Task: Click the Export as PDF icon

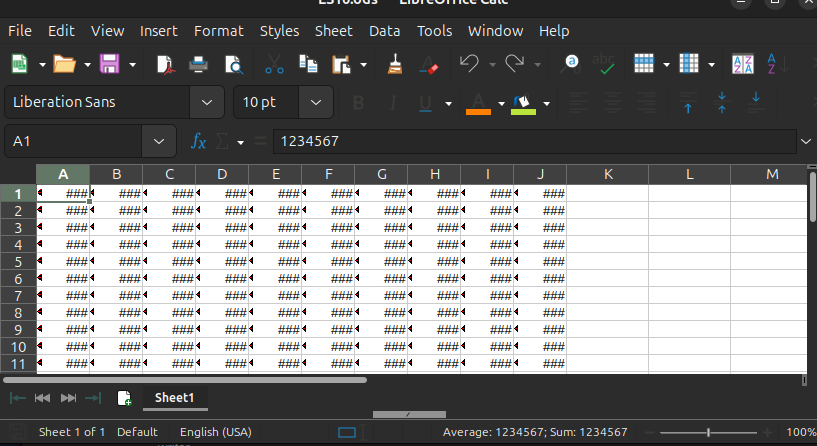Action: tap(166, 65)
